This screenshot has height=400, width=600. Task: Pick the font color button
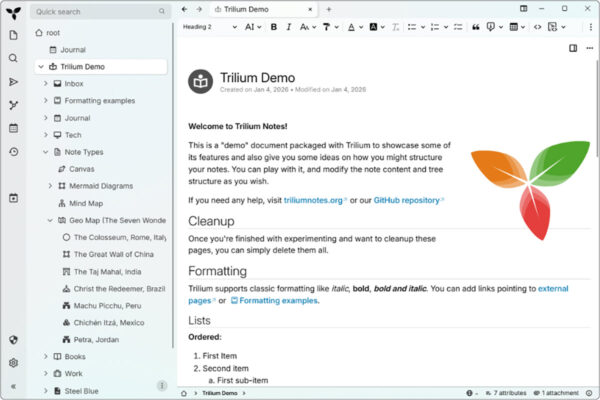tap(351, 27)
